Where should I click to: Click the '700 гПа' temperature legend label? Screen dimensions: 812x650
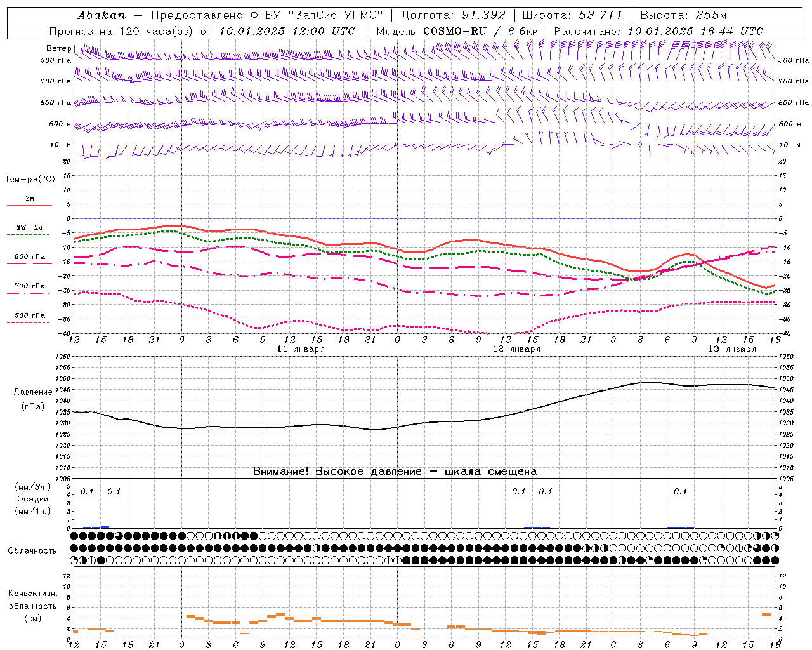(30, 286)
